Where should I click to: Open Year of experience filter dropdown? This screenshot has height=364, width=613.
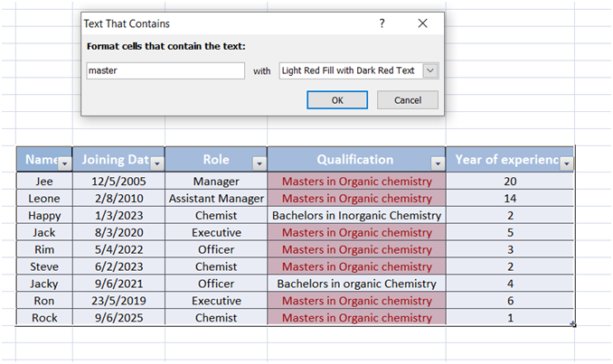coord(567,163)
